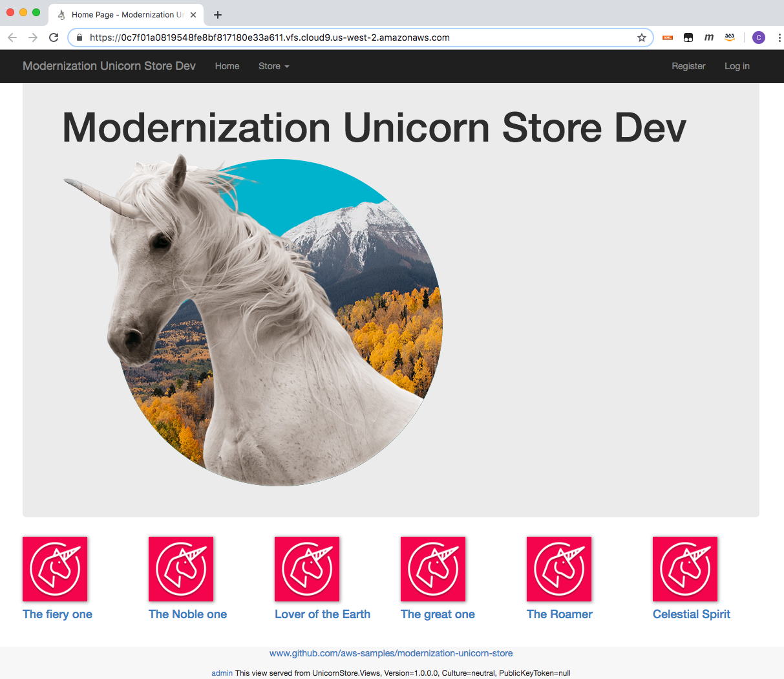Viewport: 784px width, 679px height.
Task: Open the github aws-samples footer link
Action: (391, 653)
